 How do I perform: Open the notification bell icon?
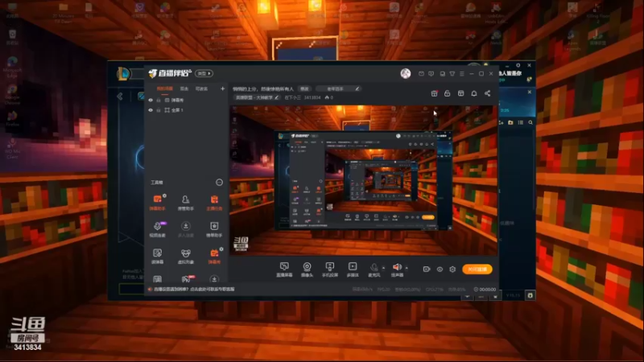474,93
